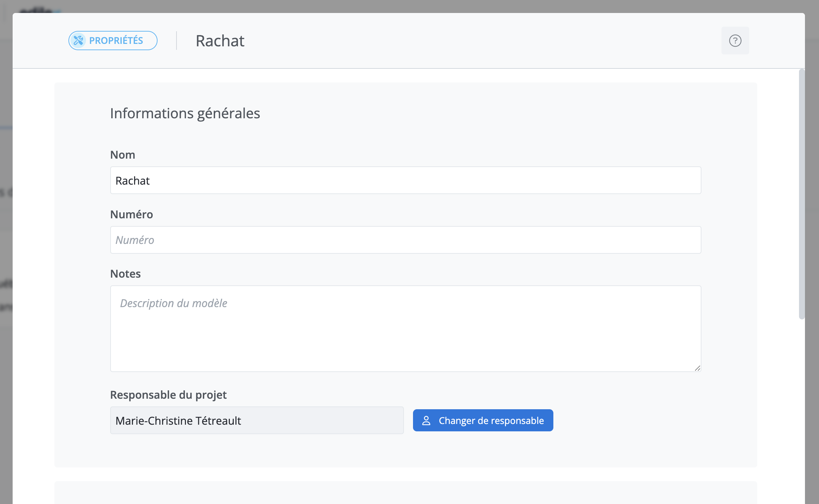Click Changer de responsable button
This screenshot has height=504, width=819.
483,420
